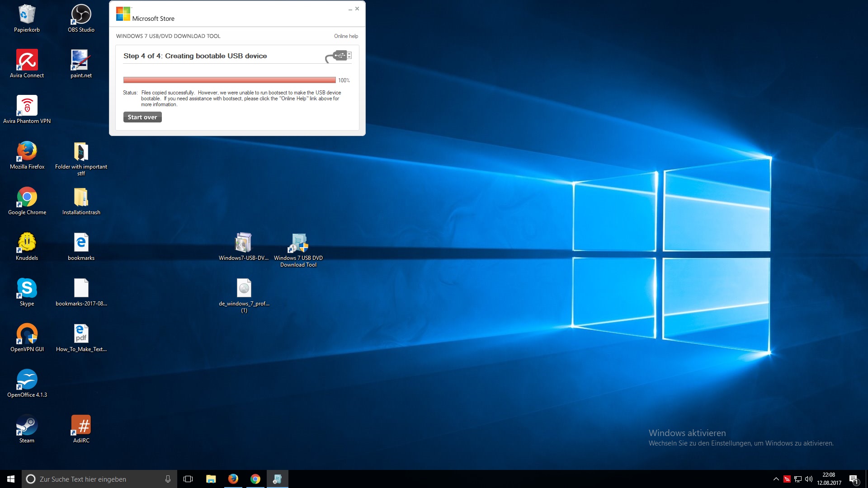Click the speaker volume tray icon
Viewport: 868px width, 488px height.
tap(809, 479)
